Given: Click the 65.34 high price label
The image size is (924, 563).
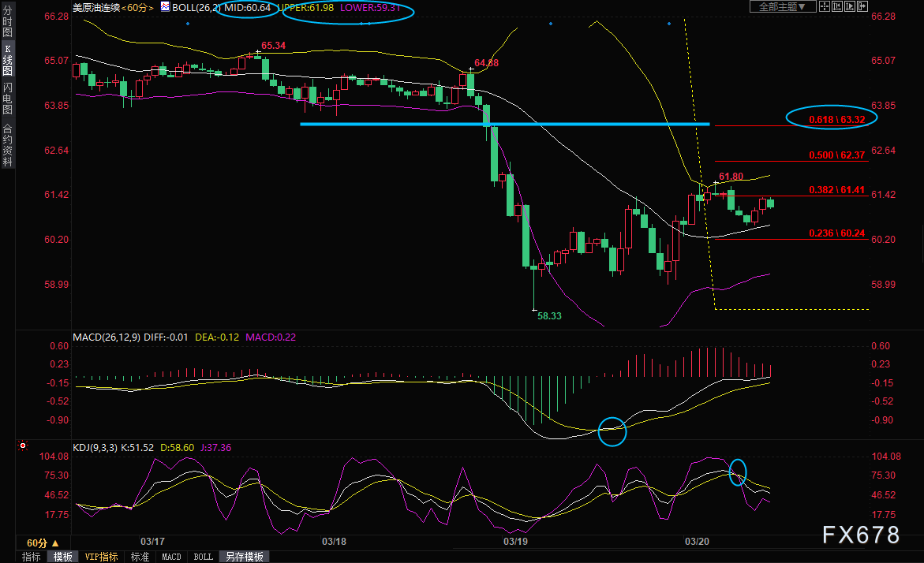Looking at the screenshot, I should point(274,46).
